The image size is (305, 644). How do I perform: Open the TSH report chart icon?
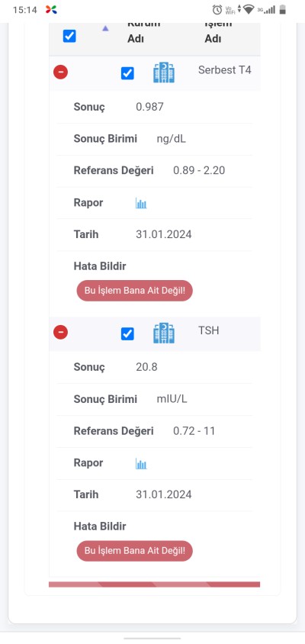[x=141, y=463]
